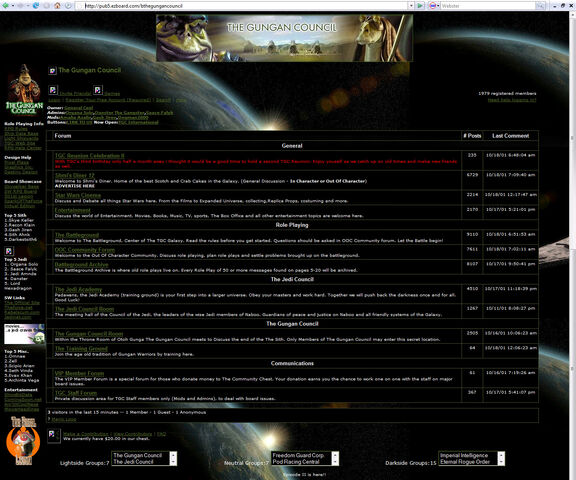Viewport: 576px width, 480px height.
Task: Click down arrow of Lightside Groups list
Action: pos(173,462)
